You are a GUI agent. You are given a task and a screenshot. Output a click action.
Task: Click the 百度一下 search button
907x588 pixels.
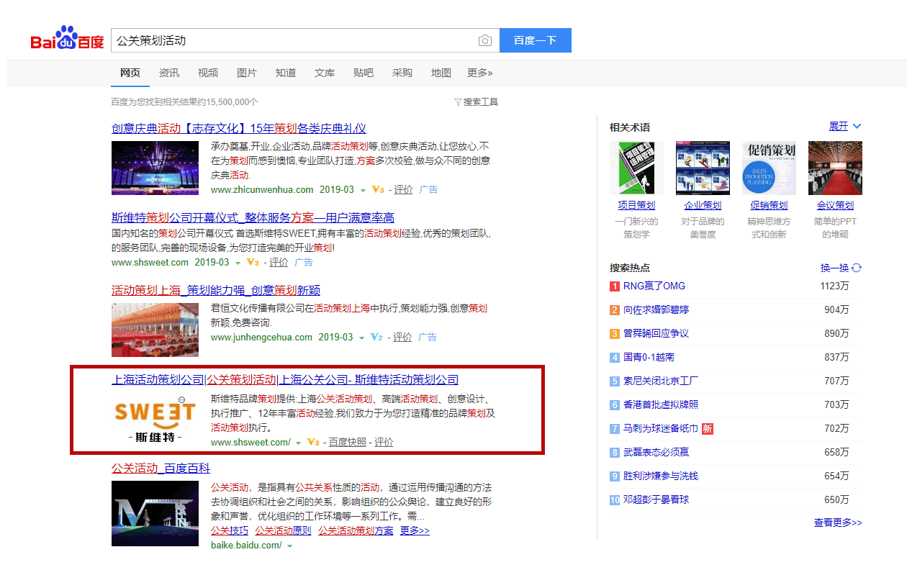[535, 40]
